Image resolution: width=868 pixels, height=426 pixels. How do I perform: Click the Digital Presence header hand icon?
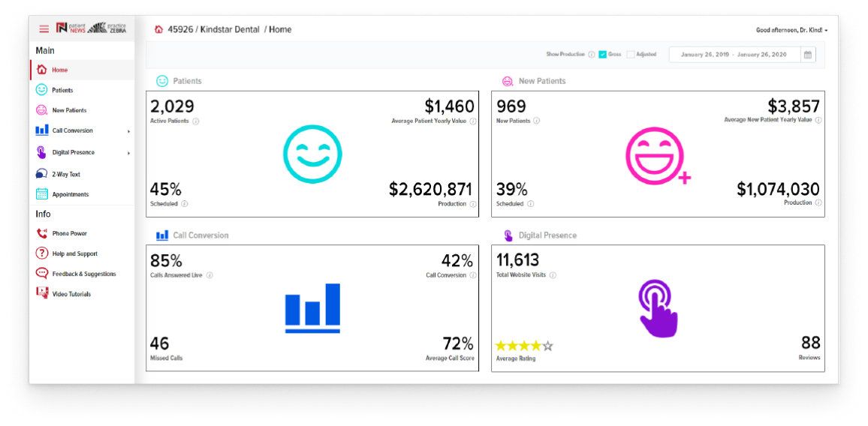tap(508, 235)
